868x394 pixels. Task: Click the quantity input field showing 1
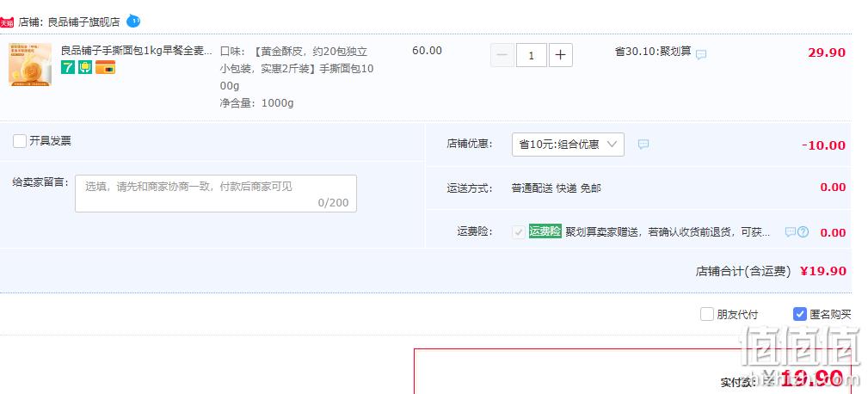(x=532, y=55)
